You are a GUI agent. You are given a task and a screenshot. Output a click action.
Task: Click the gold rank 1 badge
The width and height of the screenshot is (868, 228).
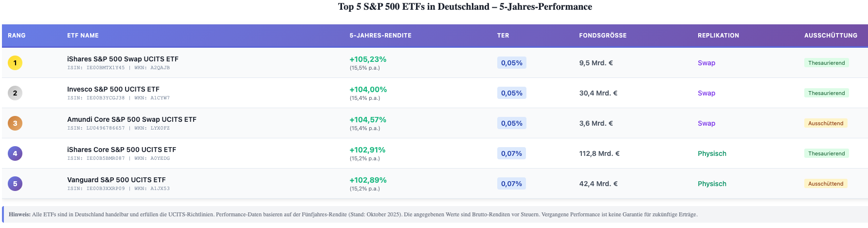[x=15, y=63]
